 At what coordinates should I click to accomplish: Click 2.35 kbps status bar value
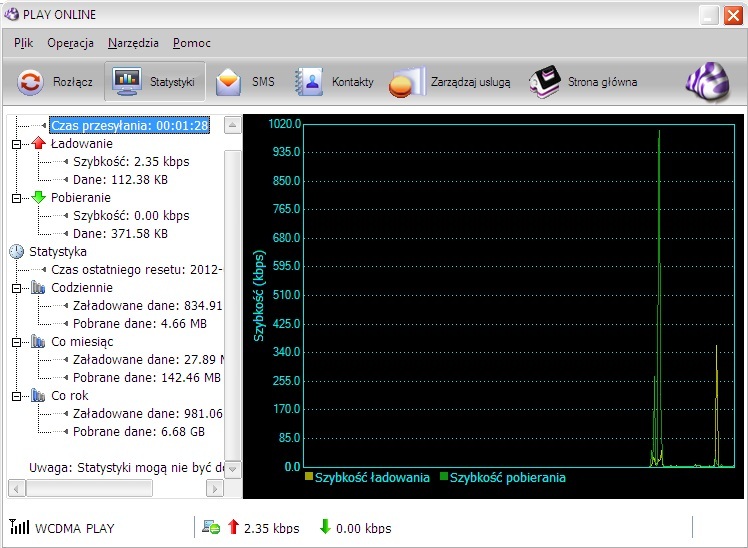coord(271,528)
